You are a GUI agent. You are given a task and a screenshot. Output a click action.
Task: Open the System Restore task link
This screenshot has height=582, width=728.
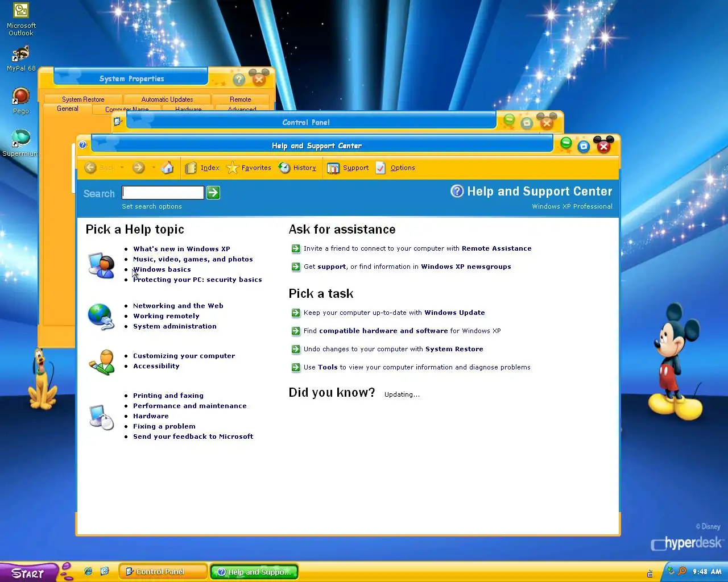(454, 349)
